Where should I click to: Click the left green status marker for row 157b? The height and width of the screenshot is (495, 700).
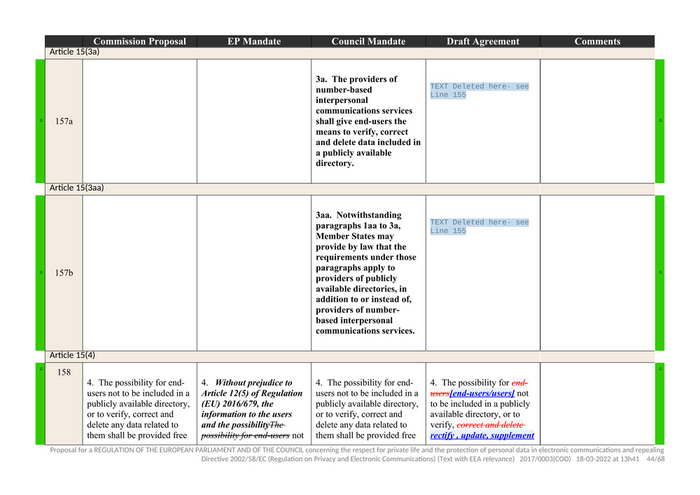click(x=40, y=272)
